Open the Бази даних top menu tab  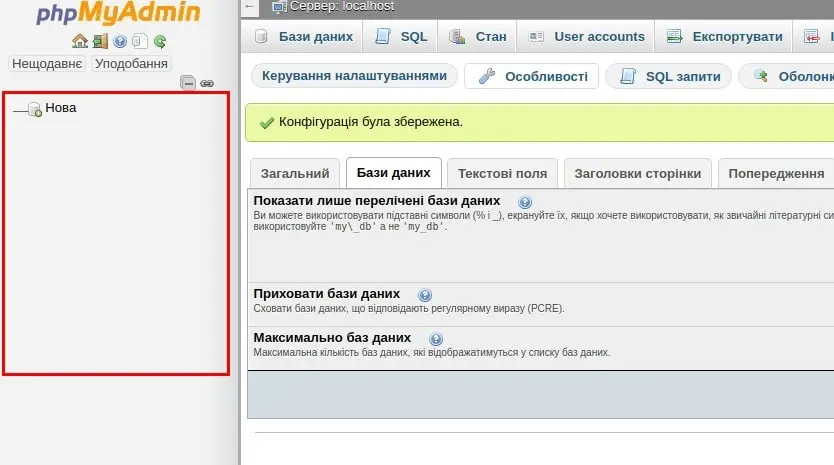303,36
